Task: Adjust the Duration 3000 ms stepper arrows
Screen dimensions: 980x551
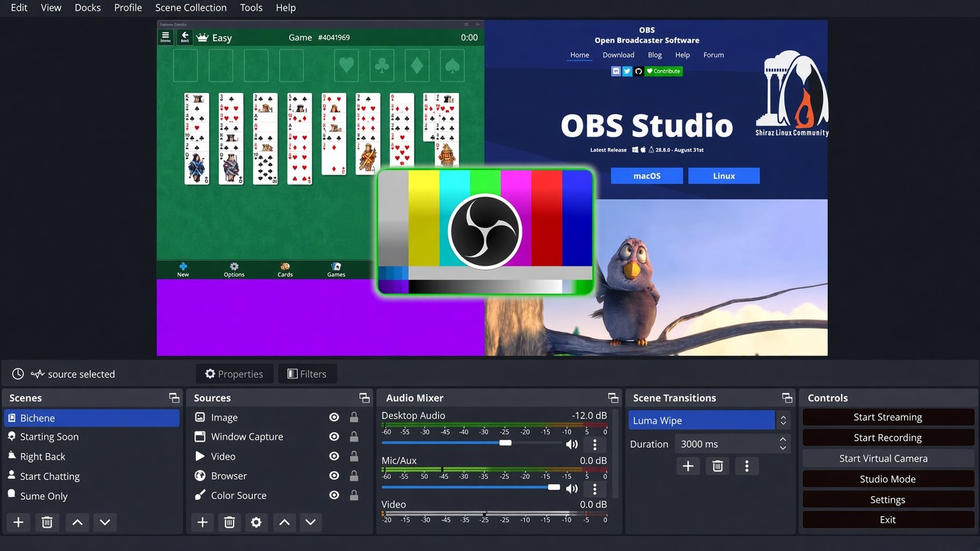Action: click(x=783, y=444)
